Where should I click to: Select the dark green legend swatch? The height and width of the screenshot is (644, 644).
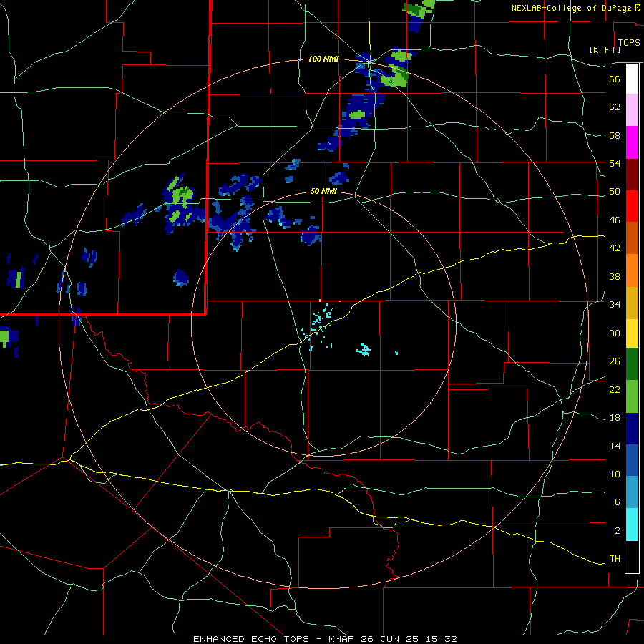point(632,364)
